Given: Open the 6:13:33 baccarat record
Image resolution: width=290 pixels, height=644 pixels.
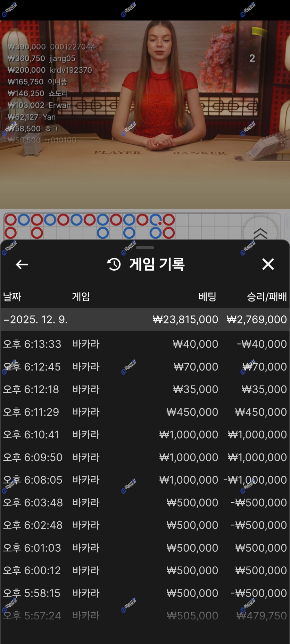Looking at the screenshot, I should (145, 344).
